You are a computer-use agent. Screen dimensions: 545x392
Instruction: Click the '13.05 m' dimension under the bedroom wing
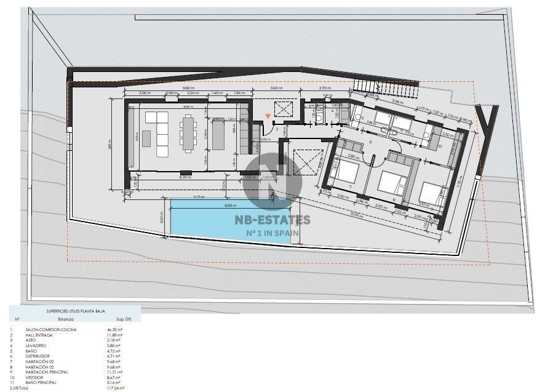[357, 215]
